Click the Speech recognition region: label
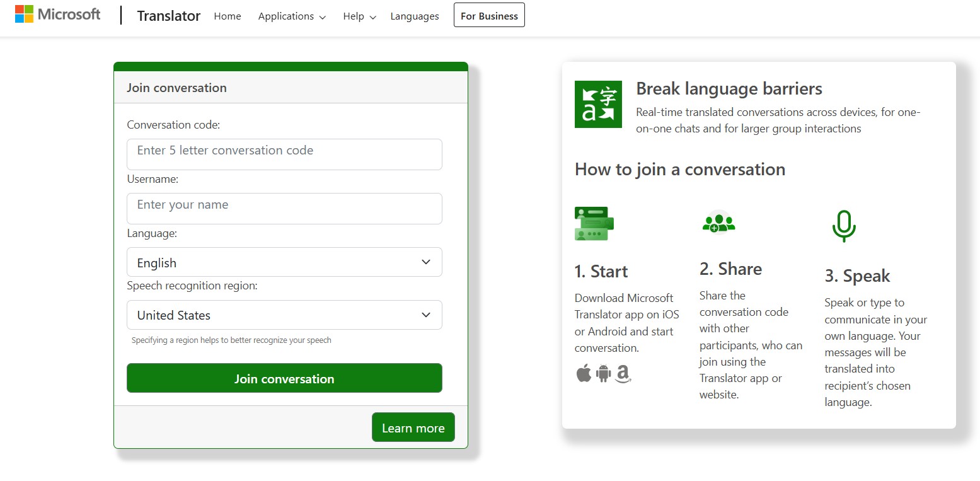Image resolution: width=980 pixels, height=481 pixels. pos(192,286)
